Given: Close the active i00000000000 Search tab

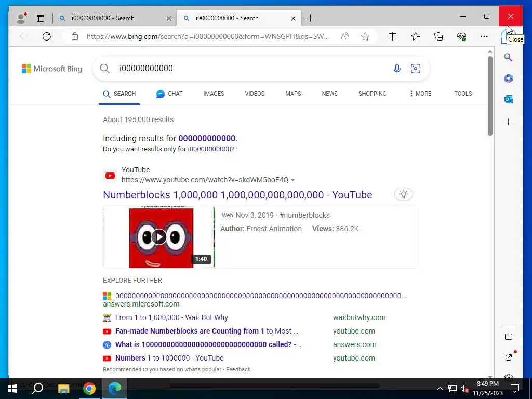Looking at the screenshot, I should coord(293,18).
